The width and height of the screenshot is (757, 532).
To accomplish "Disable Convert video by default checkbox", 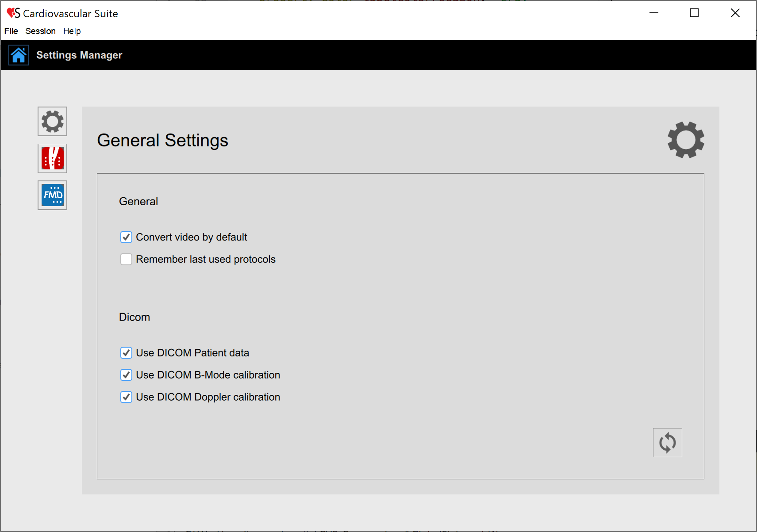I will coord(126,237).
